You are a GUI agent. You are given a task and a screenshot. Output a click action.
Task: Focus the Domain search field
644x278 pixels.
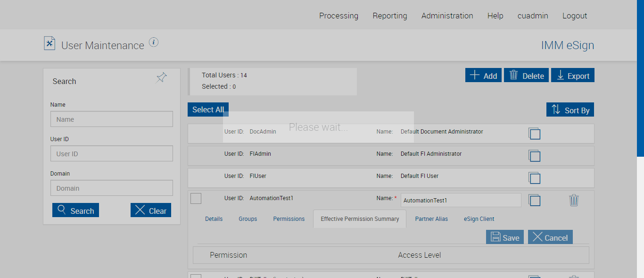pos(112,188)
